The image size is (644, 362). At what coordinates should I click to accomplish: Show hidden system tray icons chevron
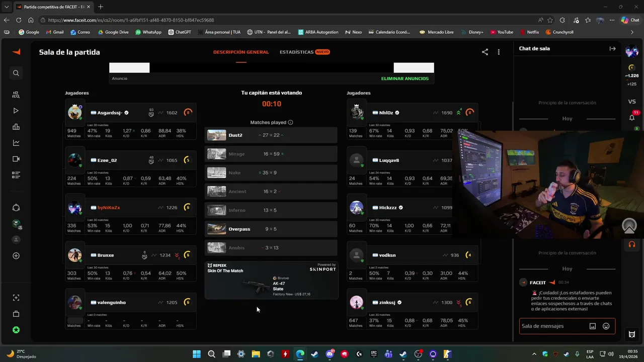click(534, 354)
